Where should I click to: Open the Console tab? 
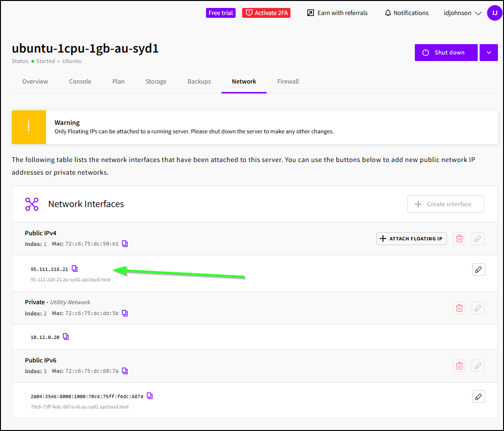coord(80,82)
